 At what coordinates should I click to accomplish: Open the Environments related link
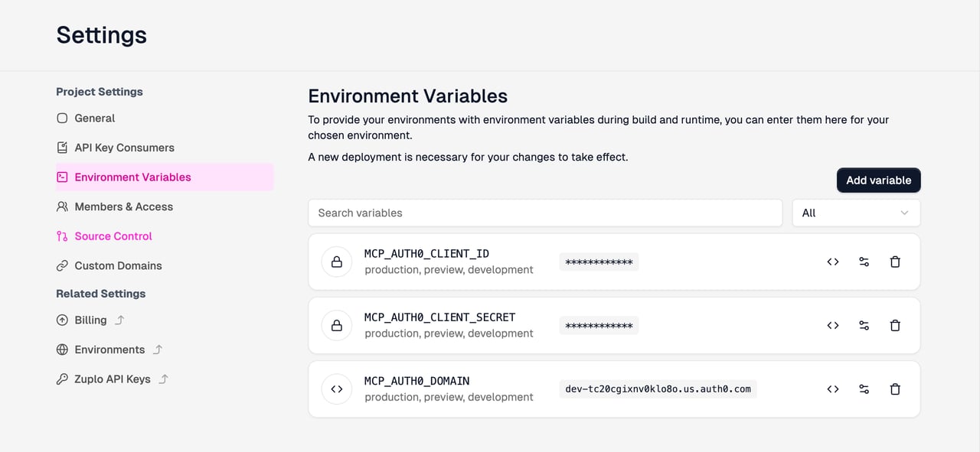coord(109,350)
